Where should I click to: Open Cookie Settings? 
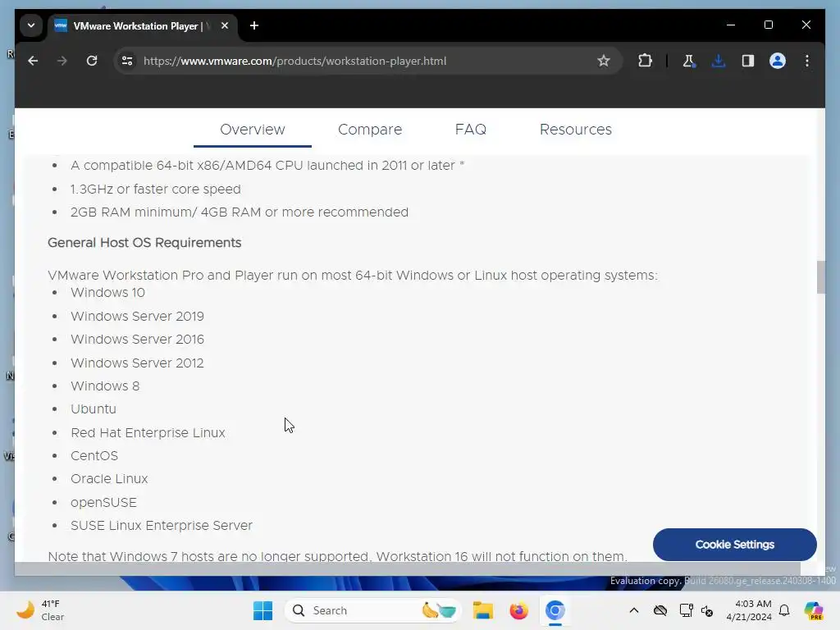tap(734, 545)
